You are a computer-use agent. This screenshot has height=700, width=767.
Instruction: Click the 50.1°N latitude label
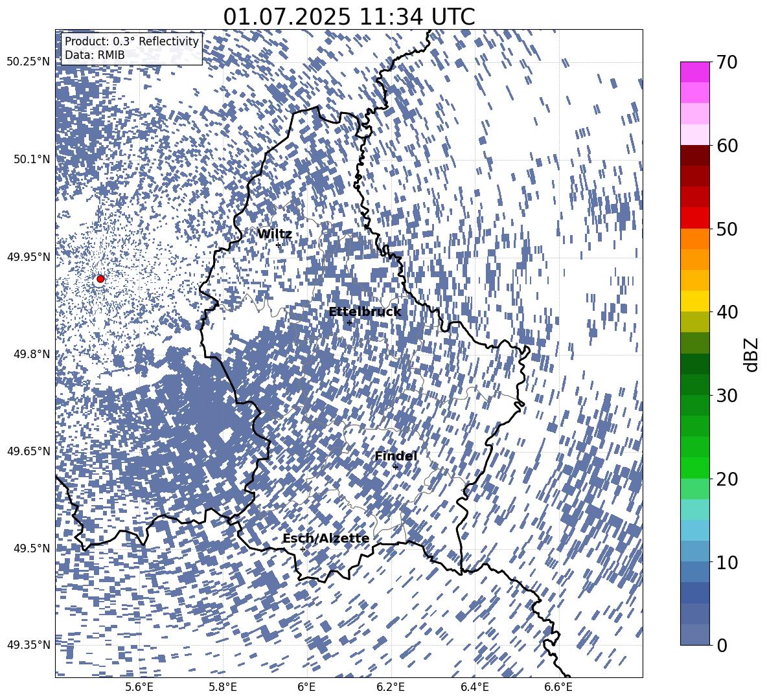[31, 159]
